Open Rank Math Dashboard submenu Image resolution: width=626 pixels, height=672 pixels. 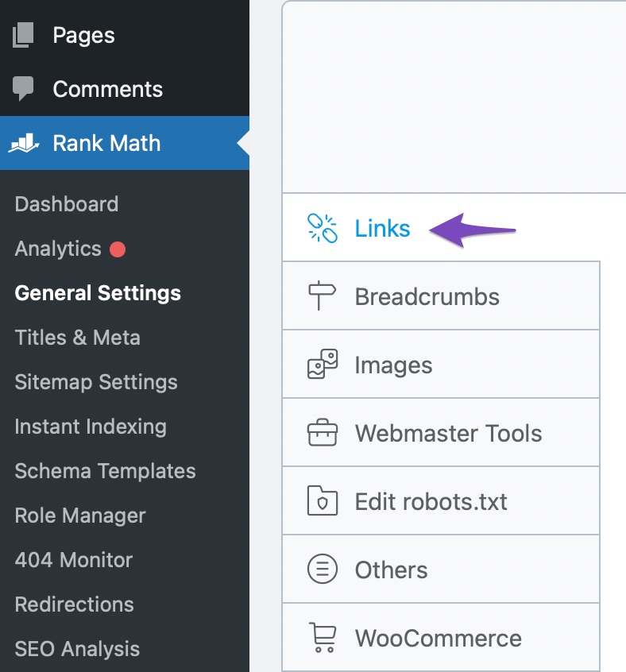(x=67, y=204)
